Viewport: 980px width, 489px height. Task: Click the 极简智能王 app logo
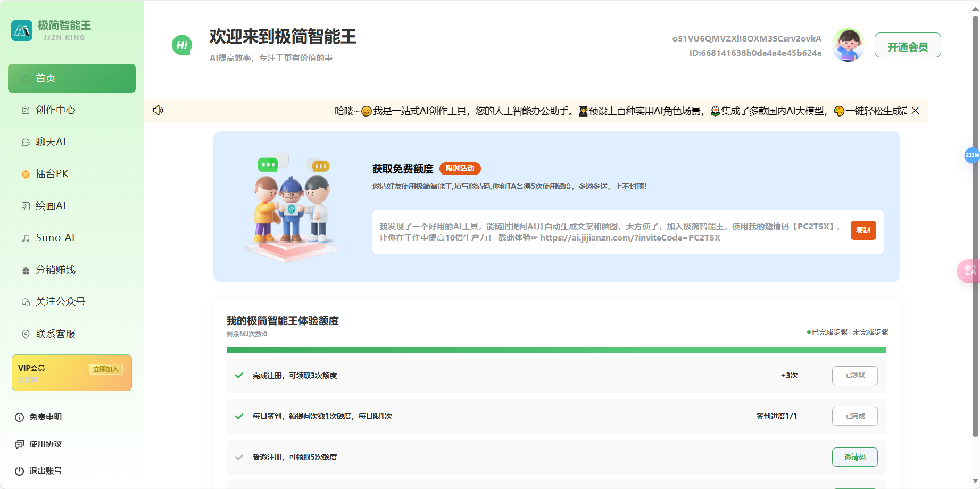(22, 30)
